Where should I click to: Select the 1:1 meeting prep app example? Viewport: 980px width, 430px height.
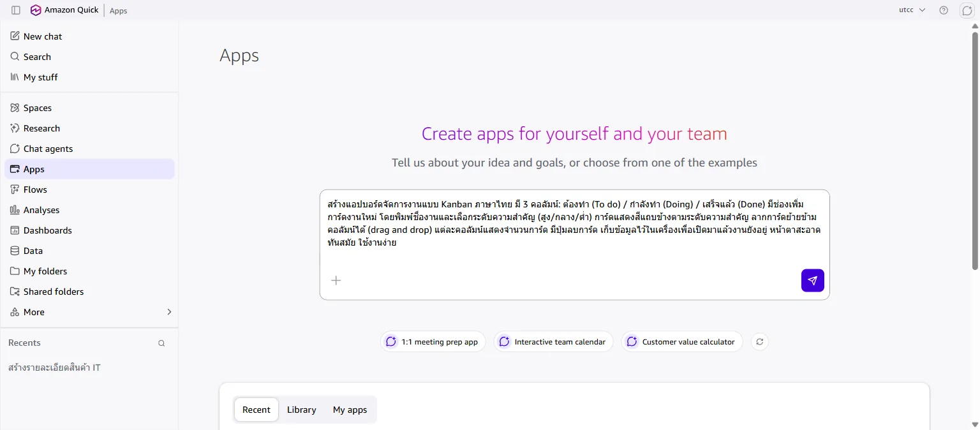[x=433, y=342]
